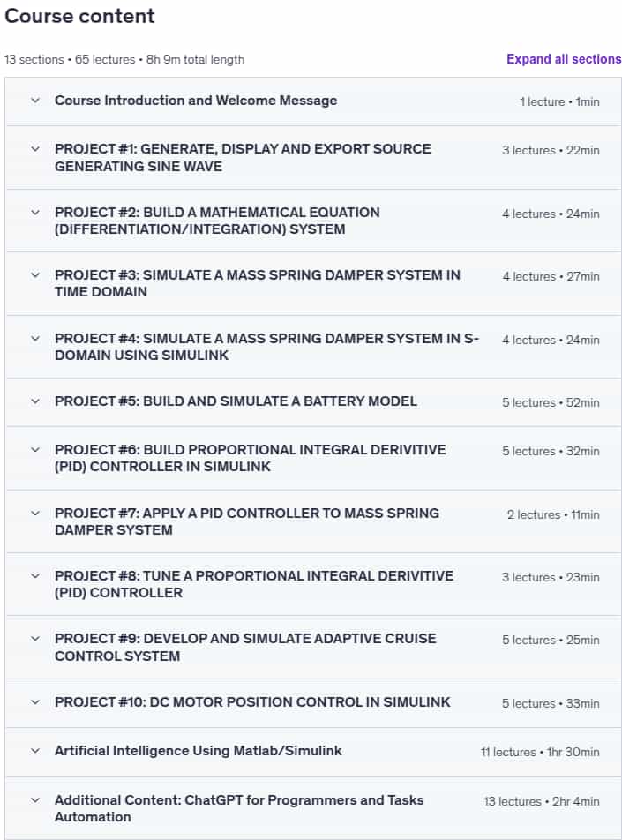The height and width of the screenshot is (840, 622).
Task: Select the PROJECT #10 DC motor position control title
Action: (252, 701)
